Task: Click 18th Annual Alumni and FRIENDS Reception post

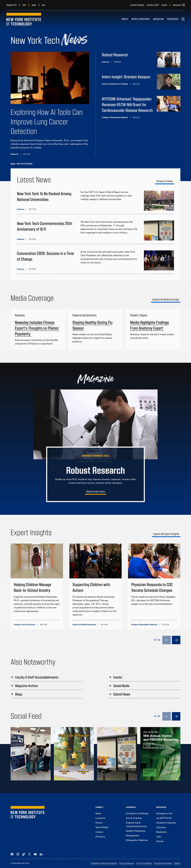Action: click(x=160, y=754)
